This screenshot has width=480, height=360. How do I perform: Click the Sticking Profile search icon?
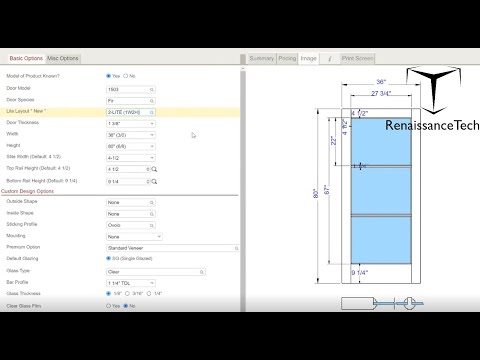point(152,226)
